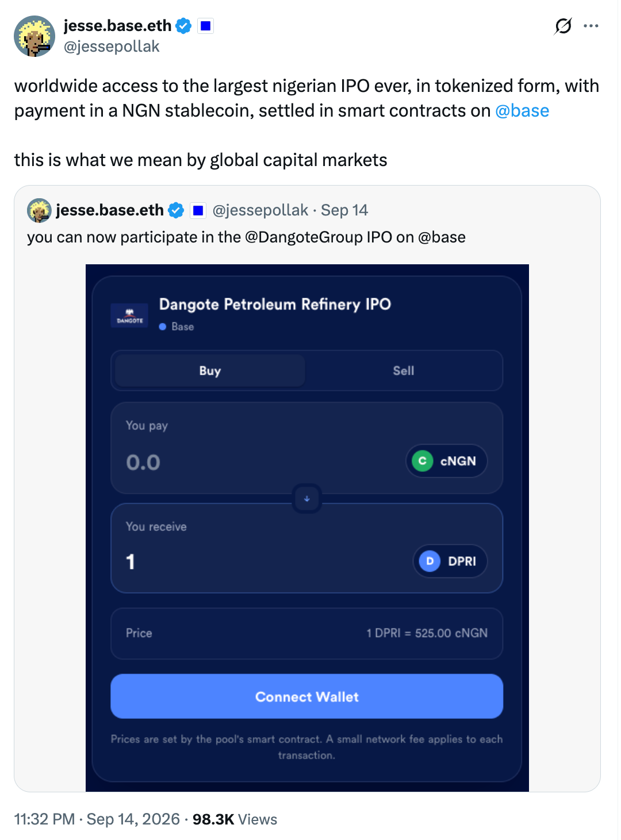
Task: Switch to the Buy tab
Action: [x=210, y=371]
